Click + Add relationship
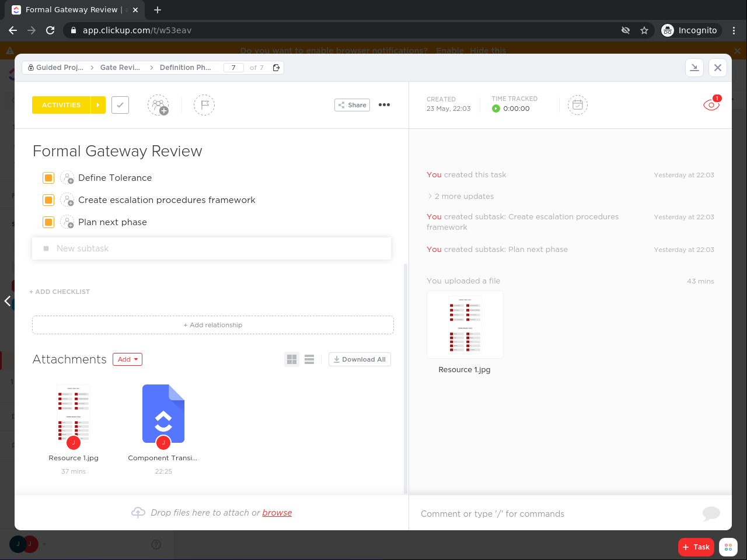The height and width of the screenshot is (560, 747). 213,325
